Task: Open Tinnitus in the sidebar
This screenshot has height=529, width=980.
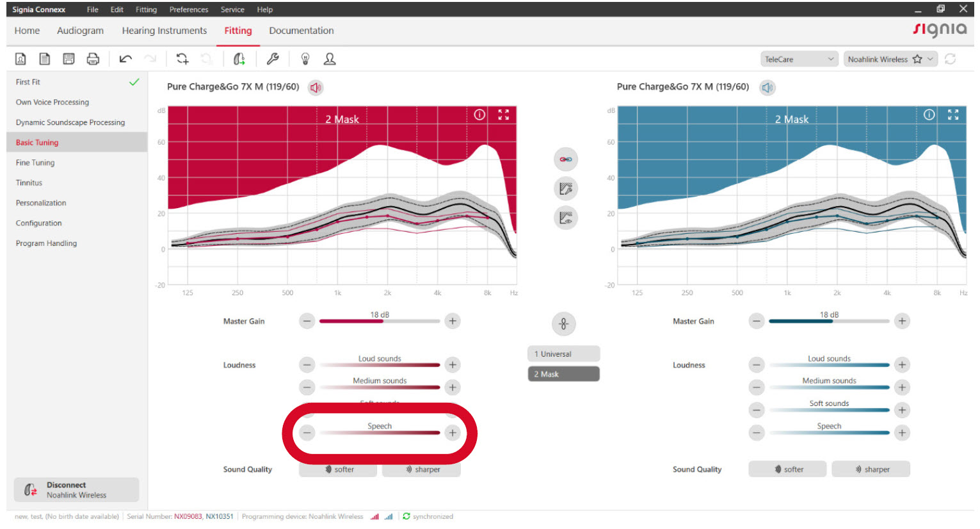Action: coord(77,183)
